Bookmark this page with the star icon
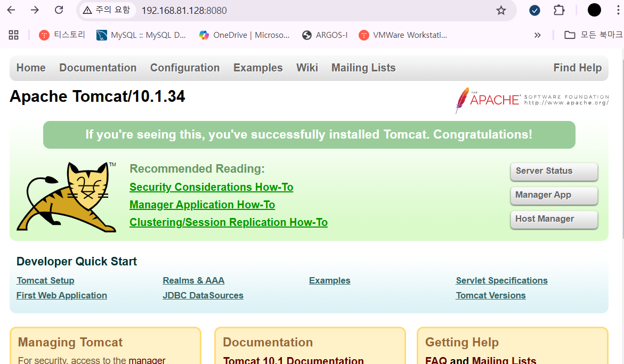Image resolution: width=624 pixels, height=364 pixels. click(x=501, y=10)
